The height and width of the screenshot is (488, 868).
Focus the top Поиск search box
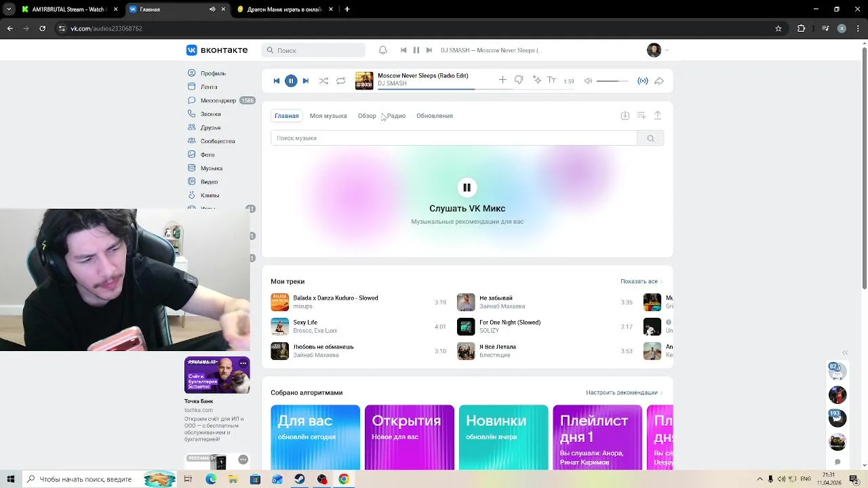click(314, 50)
